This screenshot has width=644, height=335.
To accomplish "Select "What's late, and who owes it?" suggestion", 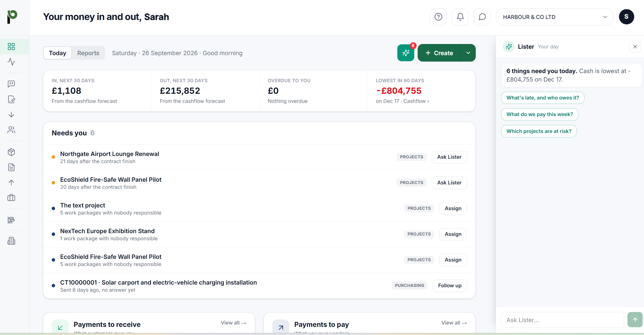I will (543, 98).
